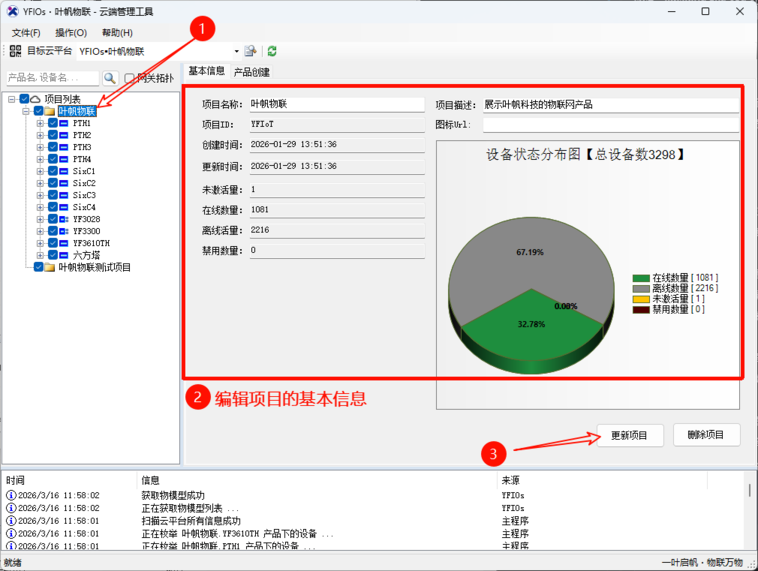Image resolution: width=758 pixels, height=571 pixels.
Task: Click the 删除项目 button
Action: [x=706, y=435]
